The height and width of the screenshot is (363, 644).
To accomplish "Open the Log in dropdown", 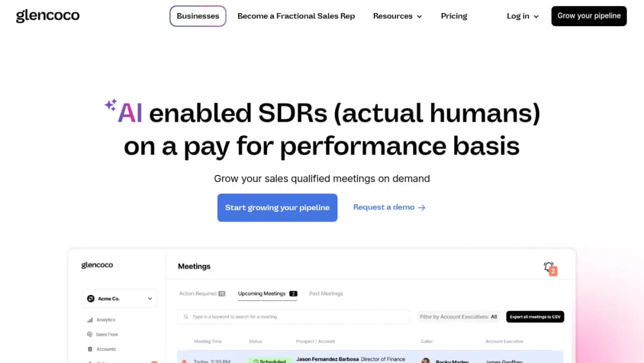I will click(522, 16).
